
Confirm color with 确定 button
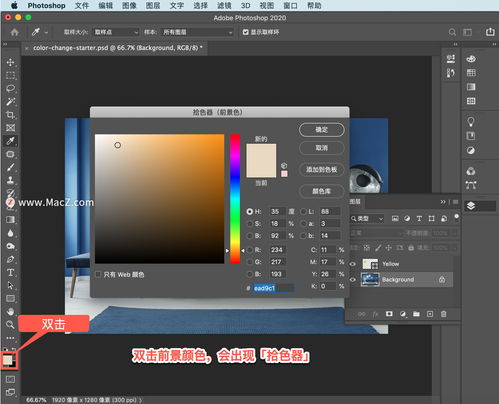[322, 130]
